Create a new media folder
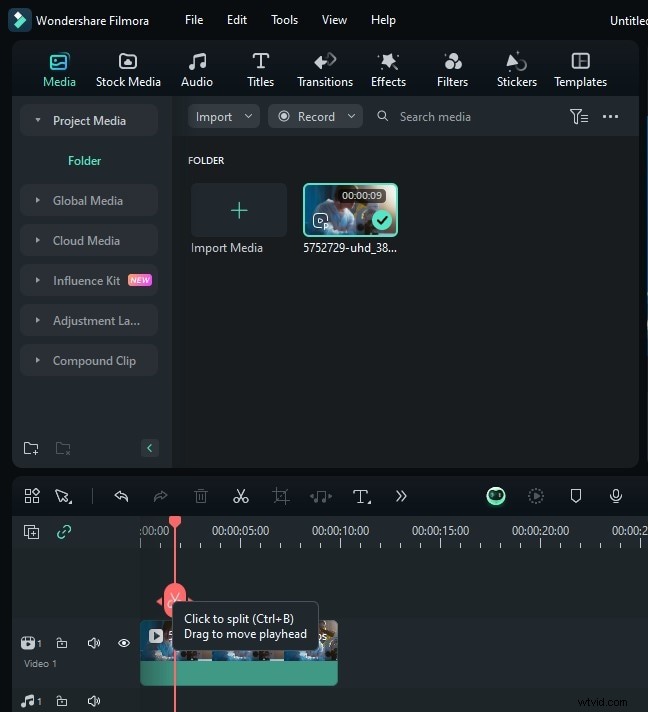Viewport: 648px width, 712px height. click(x=31, y=448)
